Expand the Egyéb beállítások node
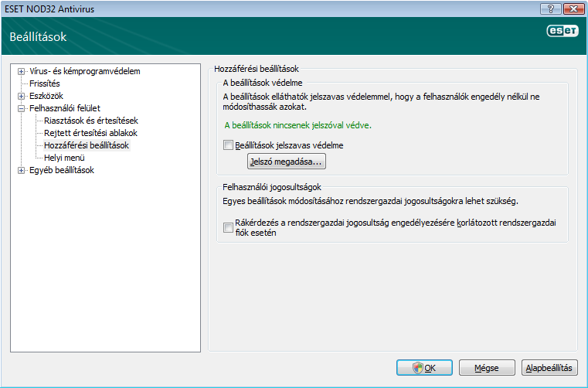 click(22, 170)
